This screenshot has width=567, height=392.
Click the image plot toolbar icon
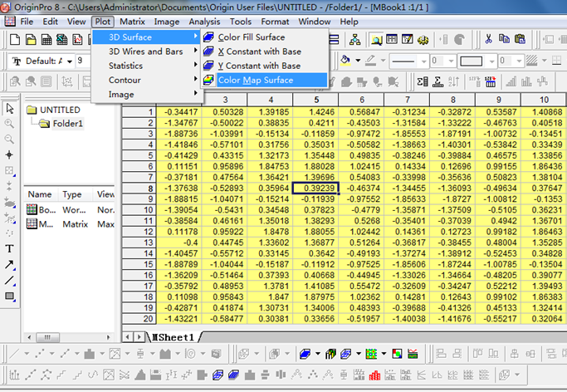(x=397, y=354)
